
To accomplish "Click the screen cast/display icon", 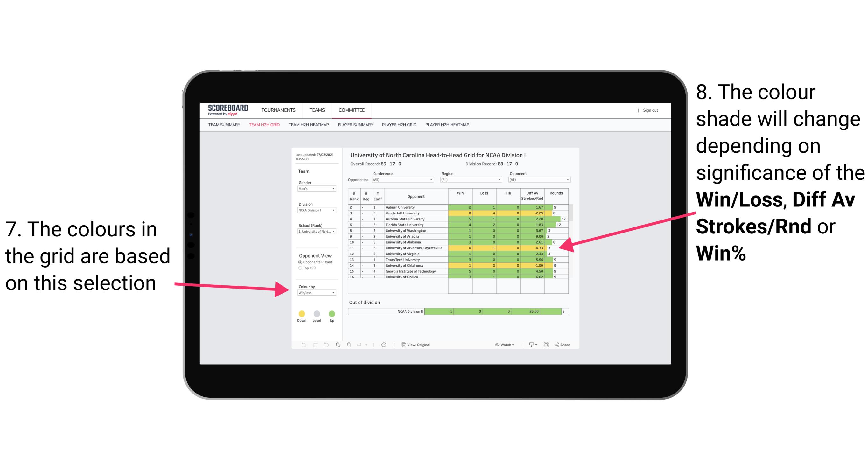I will [x=530, y=345].
